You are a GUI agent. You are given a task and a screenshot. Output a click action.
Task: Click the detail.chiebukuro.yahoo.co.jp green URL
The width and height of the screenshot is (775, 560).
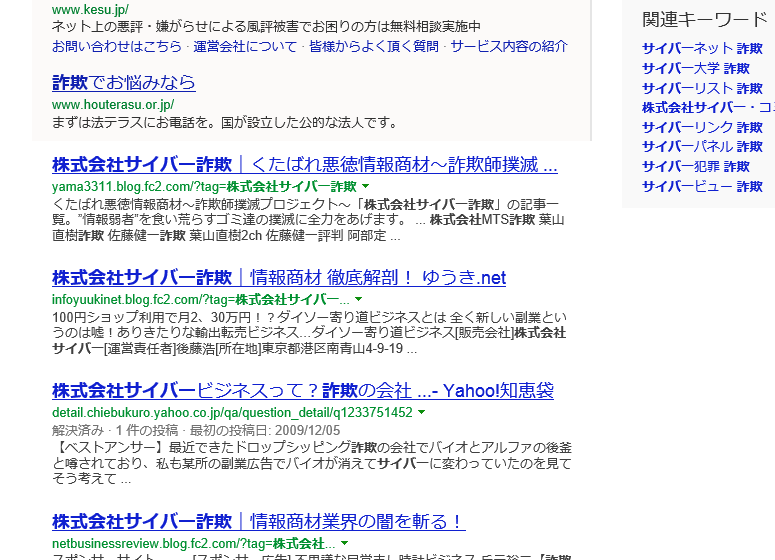pyautogui.click(x=232, y=412)
